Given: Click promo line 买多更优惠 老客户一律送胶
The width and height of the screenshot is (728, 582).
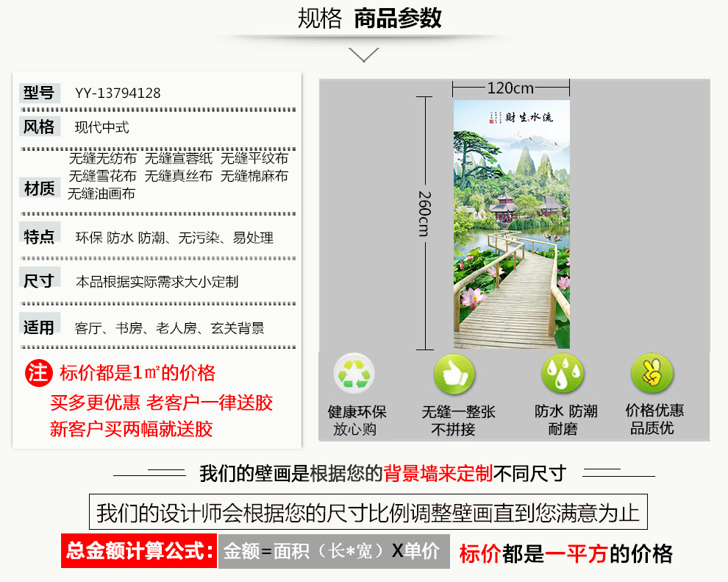Looking at the screenshot, I should (162, 402).
